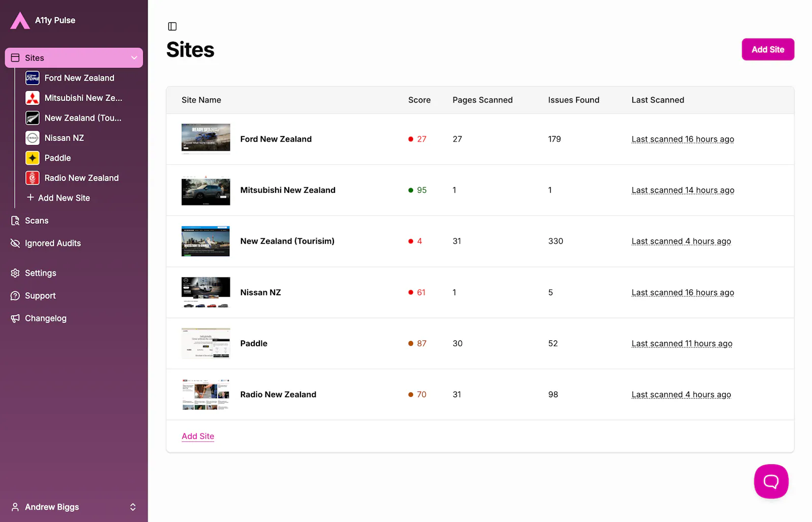This screenshot has height=522, width=812.
Task: Click the Ford New Zealand site thumbnail
Action: (x=206, y=138)
